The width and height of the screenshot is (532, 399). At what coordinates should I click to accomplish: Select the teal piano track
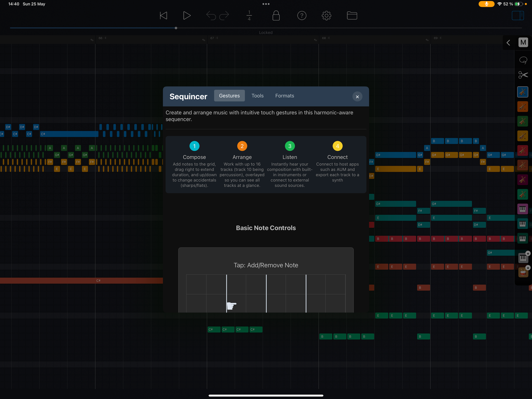pos(523,224)
